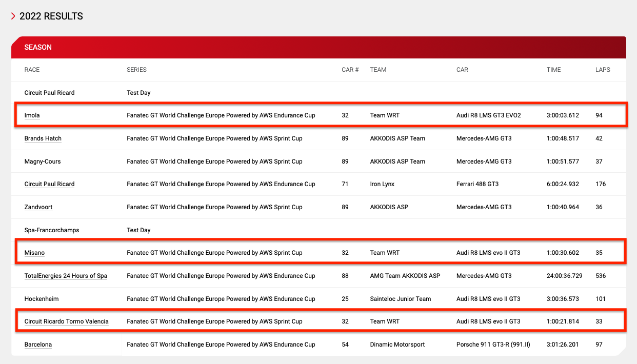Click the 536 laps value

(x=601, y=276)
